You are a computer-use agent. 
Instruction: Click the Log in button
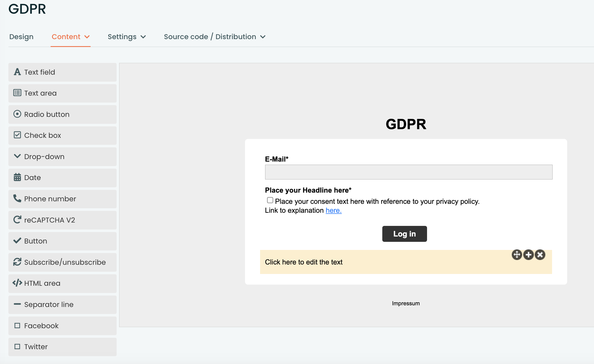pyautogui.click(x=404, y=234)
